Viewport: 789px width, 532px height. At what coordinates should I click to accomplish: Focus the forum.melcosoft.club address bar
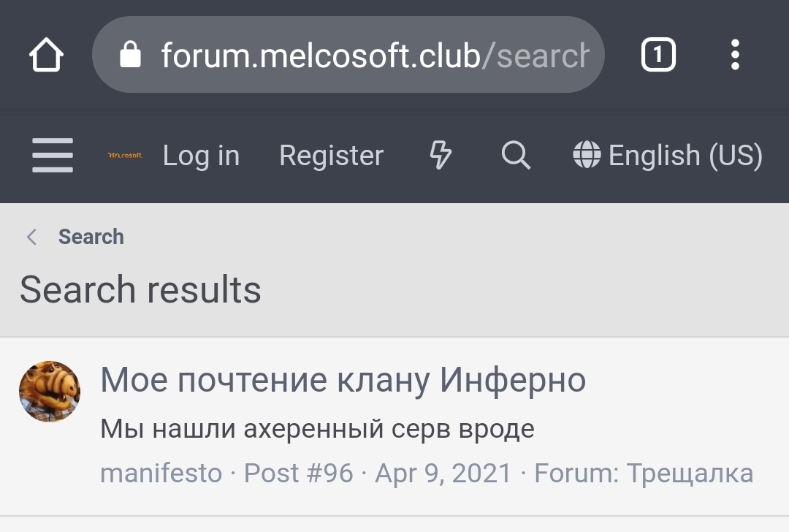348,54
